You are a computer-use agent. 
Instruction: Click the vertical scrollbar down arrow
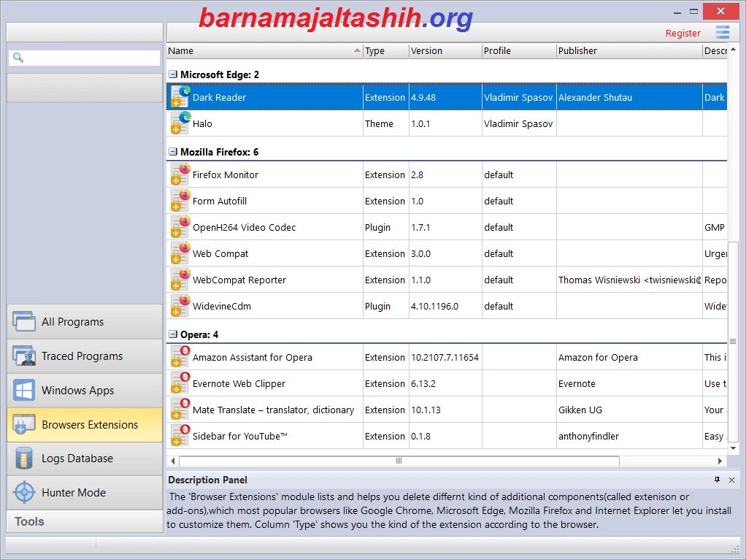click(x=733, y=448)
